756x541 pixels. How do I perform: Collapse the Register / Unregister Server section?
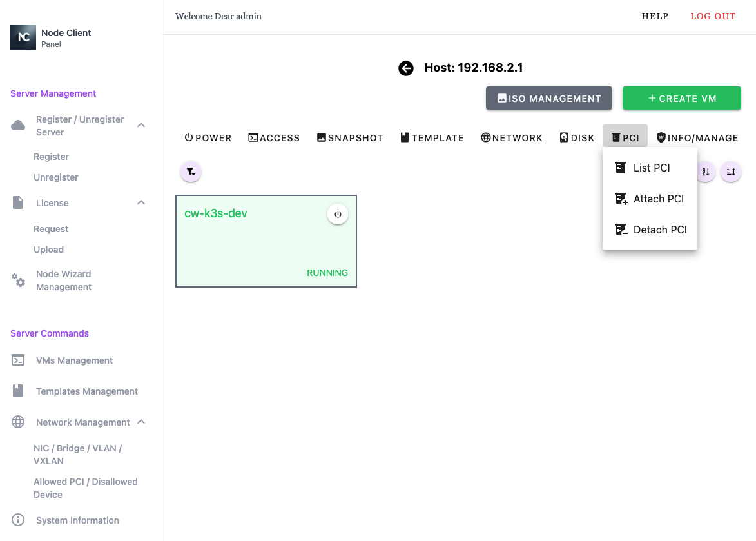(141, 125)
